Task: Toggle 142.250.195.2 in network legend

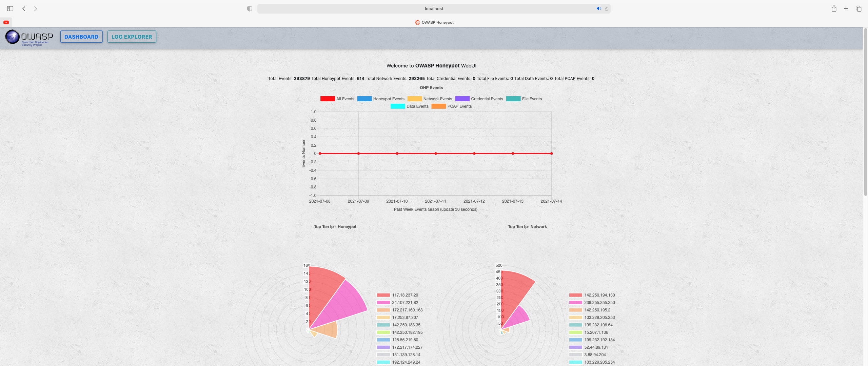Action: coord(576,310)
